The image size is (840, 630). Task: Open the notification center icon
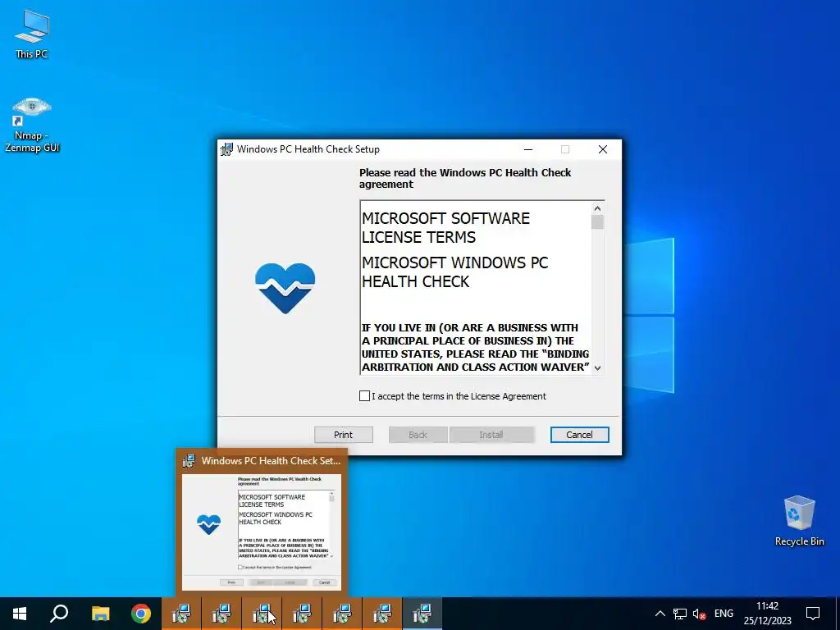(x=813, y=614)
